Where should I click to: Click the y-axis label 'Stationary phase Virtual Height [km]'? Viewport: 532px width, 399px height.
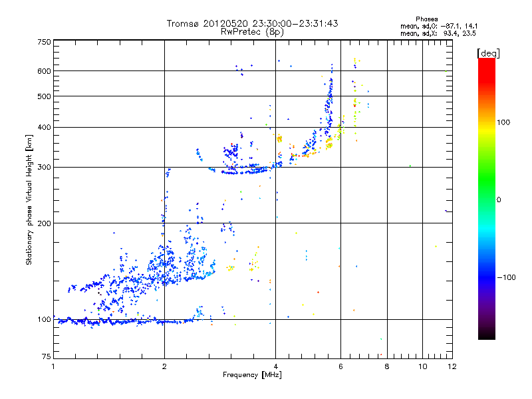point(29,200)
